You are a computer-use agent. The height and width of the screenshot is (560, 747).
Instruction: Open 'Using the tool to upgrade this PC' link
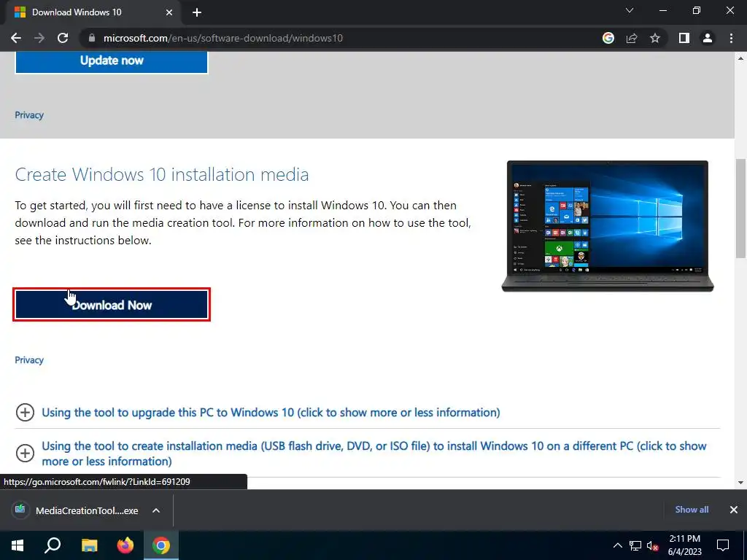271,413
